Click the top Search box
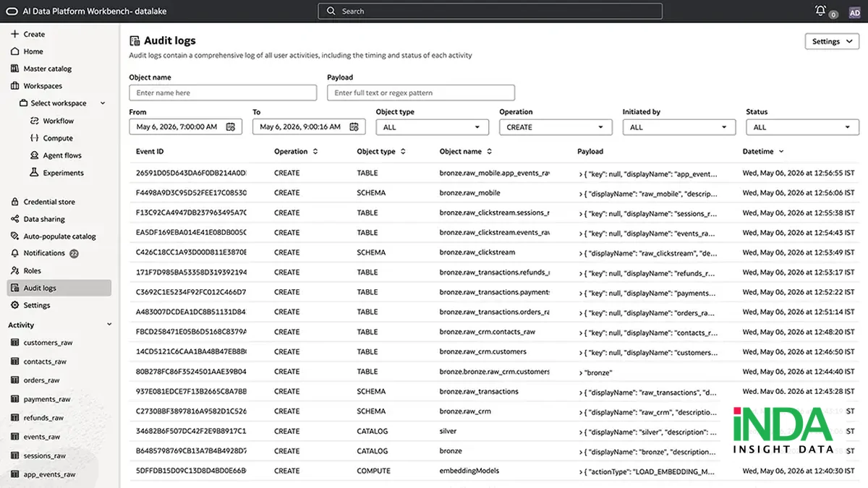 pos(490,12)
